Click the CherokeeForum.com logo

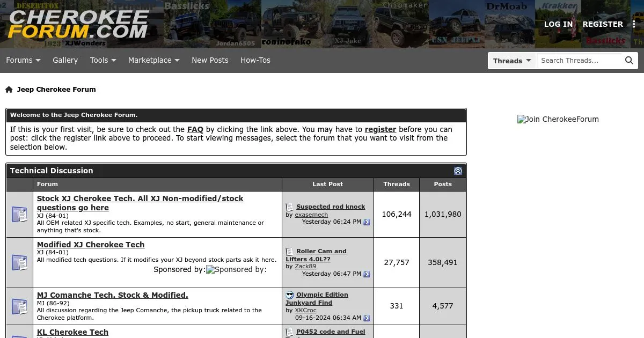tap(78, 25)
